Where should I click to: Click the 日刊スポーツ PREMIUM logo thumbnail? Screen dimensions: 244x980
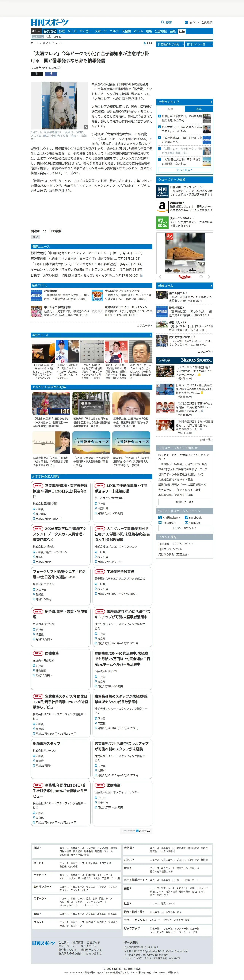(162, 191)
